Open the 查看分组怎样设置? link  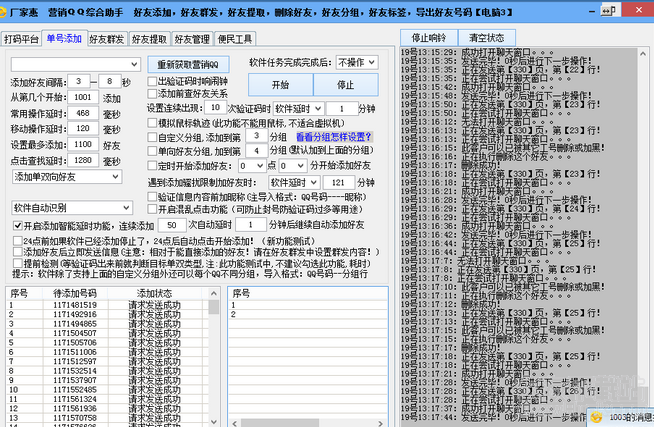pos(334,137)
